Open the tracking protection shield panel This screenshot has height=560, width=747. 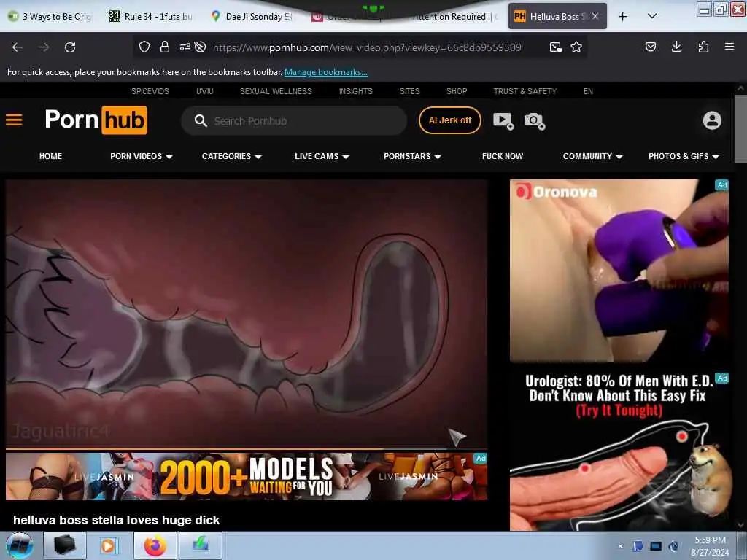coord(144,47)
